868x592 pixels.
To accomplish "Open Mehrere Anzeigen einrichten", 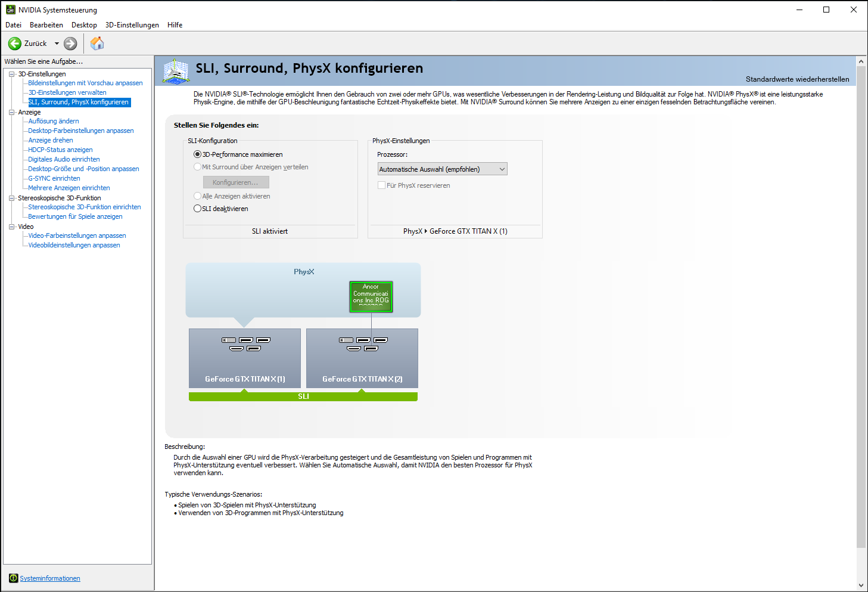I will tap(69, 188).
